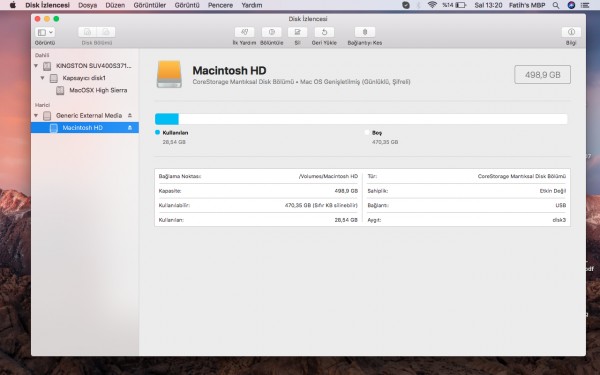
Task: Select Macintosh HD in sidebar
Action: point(85,127)
